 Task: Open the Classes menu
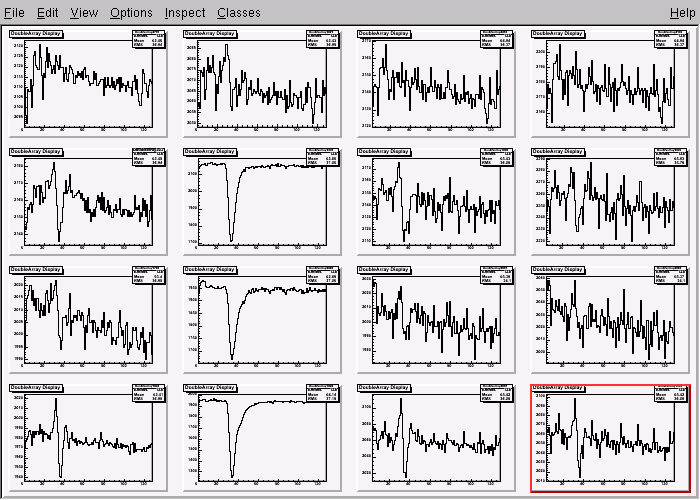pyautogui.click(x=239, y=12)
